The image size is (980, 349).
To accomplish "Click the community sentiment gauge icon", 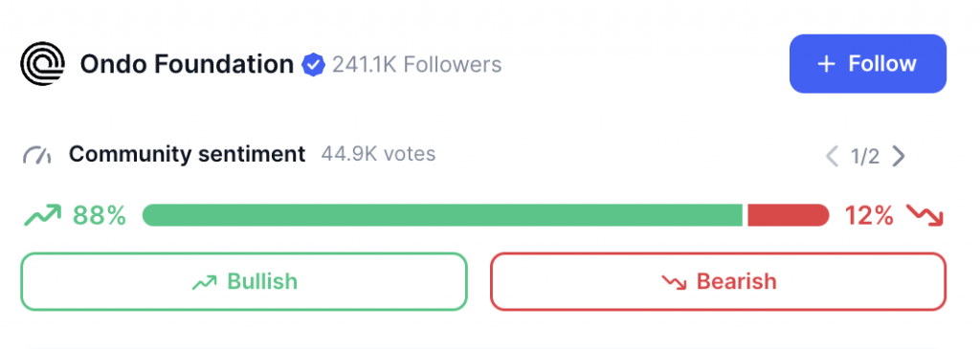I will coord(37,155).
